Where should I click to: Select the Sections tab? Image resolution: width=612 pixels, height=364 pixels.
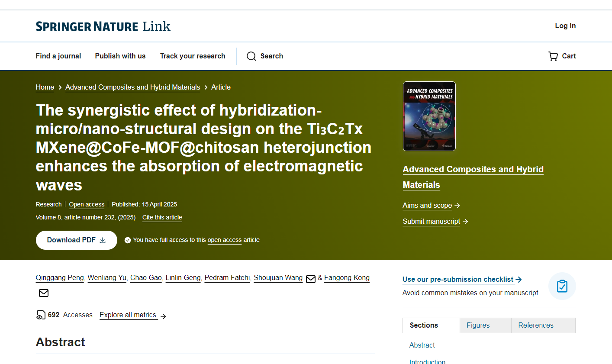[424, 325]
